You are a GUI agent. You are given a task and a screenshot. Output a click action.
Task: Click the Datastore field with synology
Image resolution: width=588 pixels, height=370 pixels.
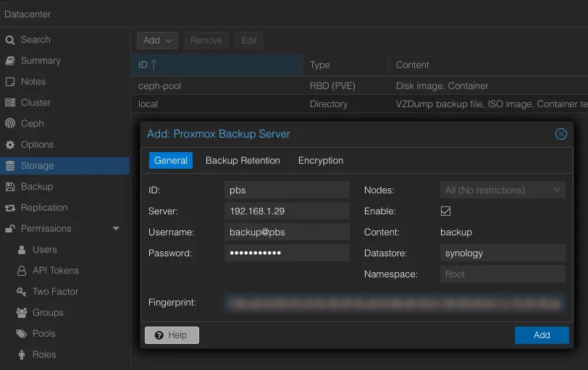point(503,253)
